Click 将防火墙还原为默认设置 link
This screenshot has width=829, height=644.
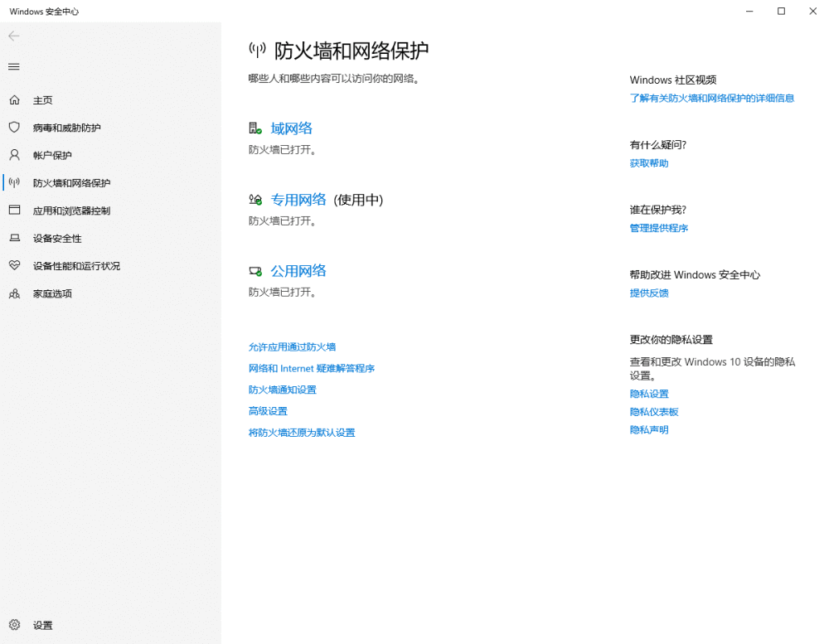tap(302, 433)
